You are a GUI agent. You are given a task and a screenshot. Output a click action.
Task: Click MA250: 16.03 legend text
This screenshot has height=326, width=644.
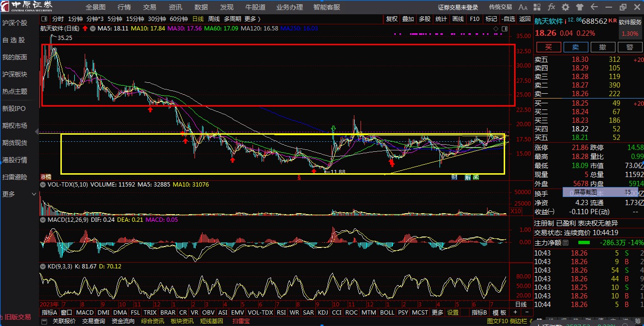click(x=299, y=29)
